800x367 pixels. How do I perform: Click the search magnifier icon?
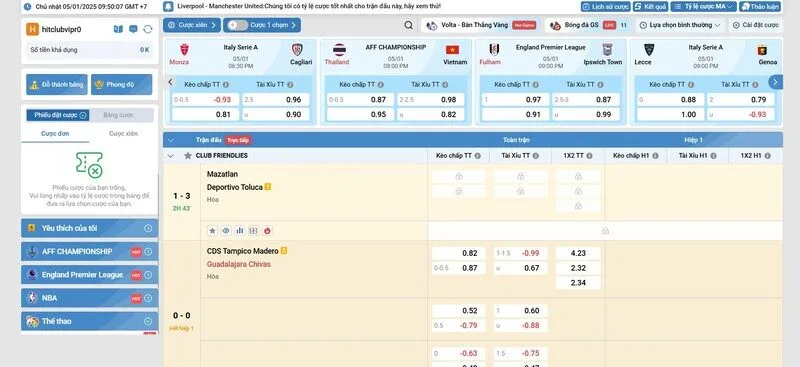(408, 25)
